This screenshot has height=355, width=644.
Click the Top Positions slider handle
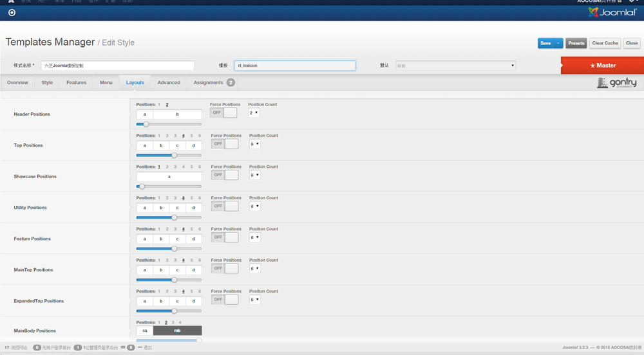pyautogui.click(x=174, y=155)
